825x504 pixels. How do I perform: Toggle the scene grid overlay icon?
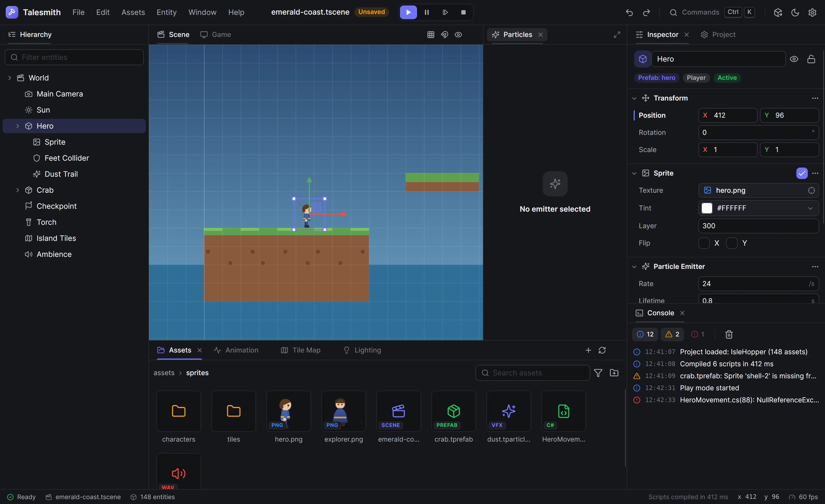[x=431, y=34]
